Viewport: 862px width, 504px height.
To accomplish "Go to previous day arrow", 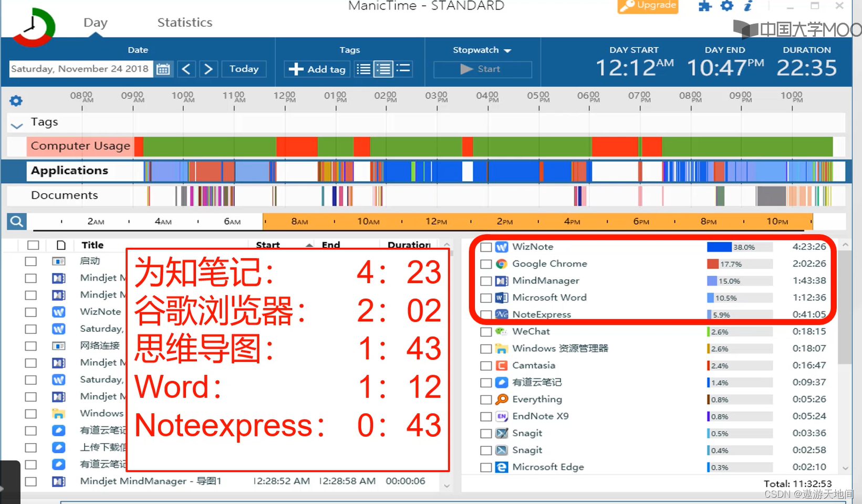I will coord(186,69).
